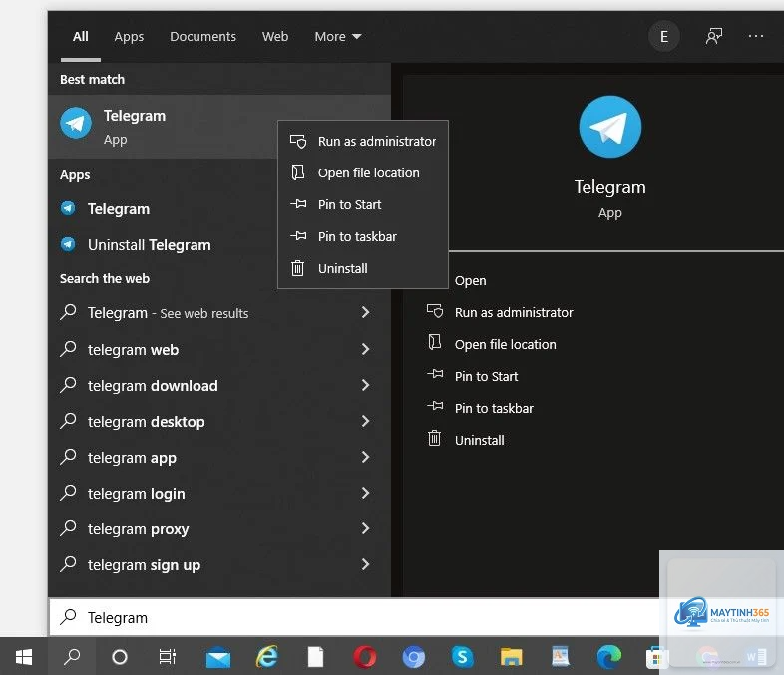Expand Telegram See web results arrow
This screenshot has height=675, width=784.
pos(365,313)
